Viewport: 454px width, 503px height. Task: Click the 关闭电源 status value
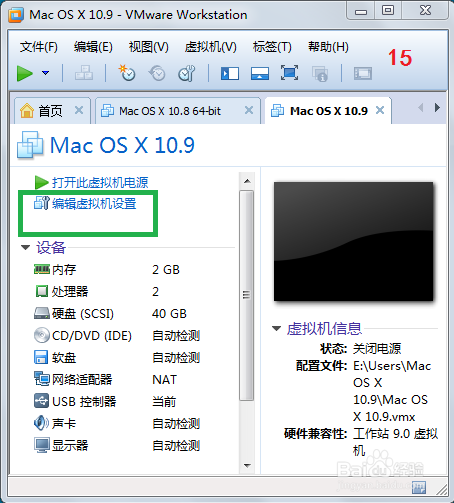[377, 349]
